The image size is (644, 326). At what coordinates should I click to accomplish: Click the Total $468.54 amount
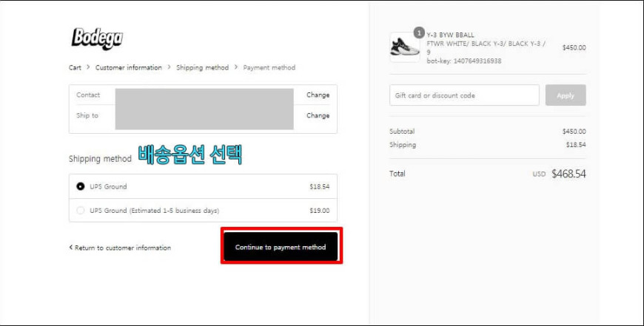coord(568,174)
